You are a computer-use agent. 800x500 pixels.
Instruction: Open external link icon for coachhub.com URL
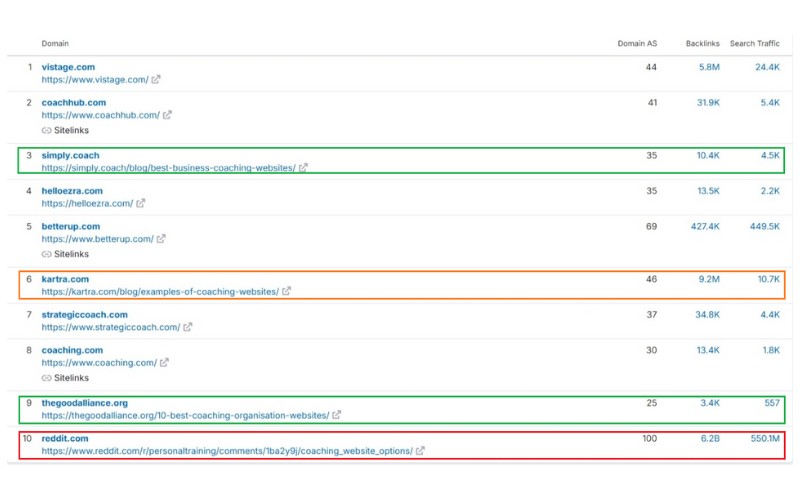click(167, 115)
